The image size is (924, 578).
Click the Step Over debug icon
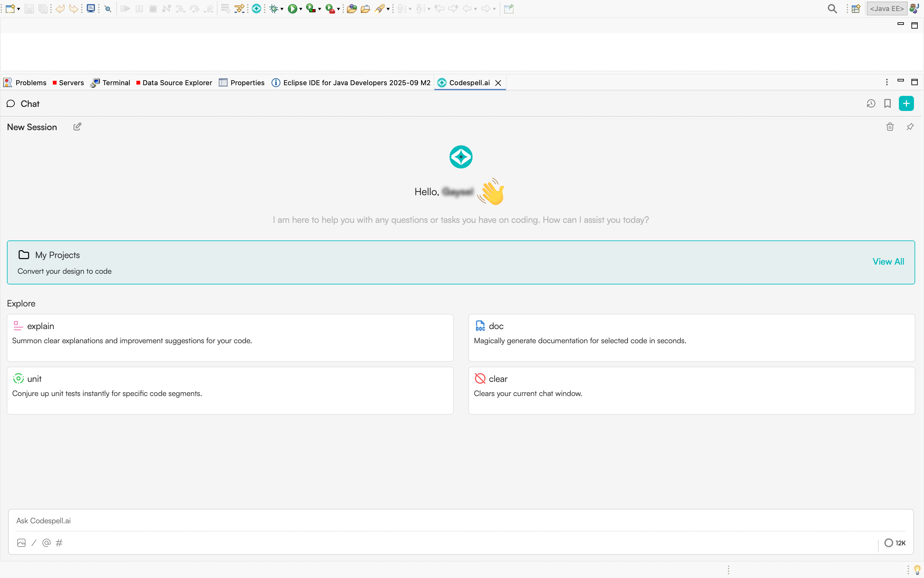(x=195, y=8)
